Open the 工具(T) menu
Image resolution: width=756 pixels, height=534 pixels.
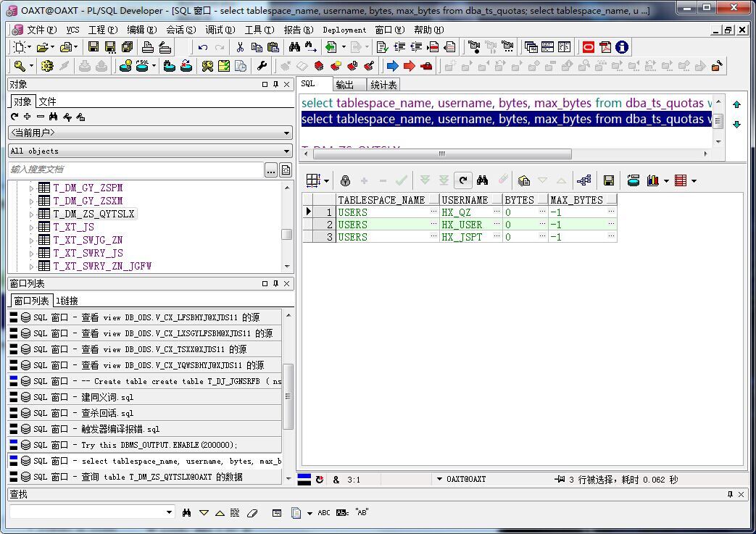coord(259,30)
